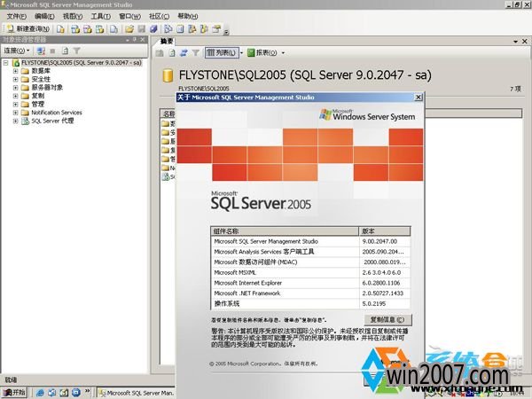
Task: Click the Refresh icon in Summary toolbar
Action: click(172, 53)
